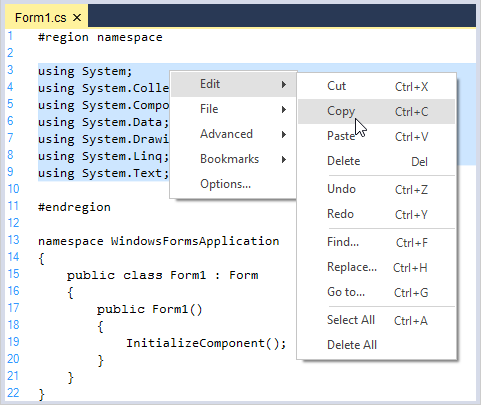Viewport: 481px width, 405px height.
Task: Choose Select All in the submenu
Action: point(377,320)
